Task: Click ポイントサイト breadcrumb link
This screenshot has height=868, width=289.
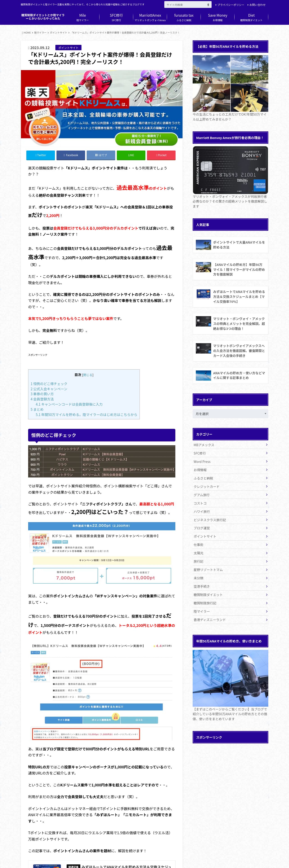Action: (59, 33)
